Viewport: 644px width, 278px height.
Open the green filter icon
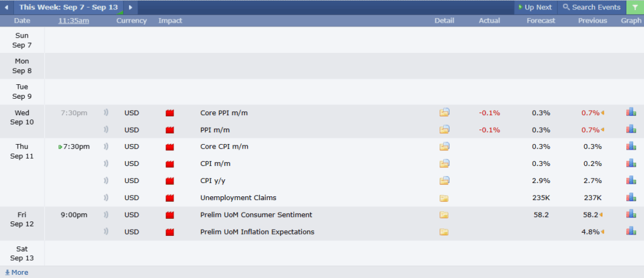point(635,8)
